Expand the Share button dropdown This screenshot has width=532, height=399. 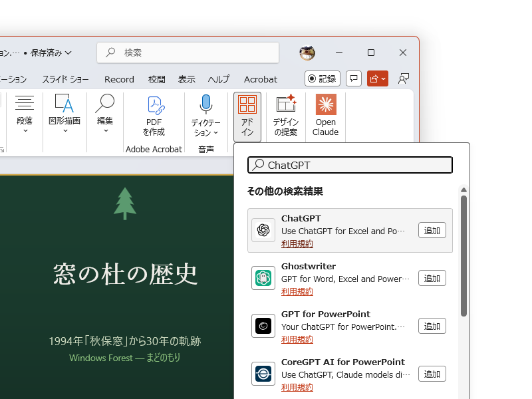pos(383,78)
